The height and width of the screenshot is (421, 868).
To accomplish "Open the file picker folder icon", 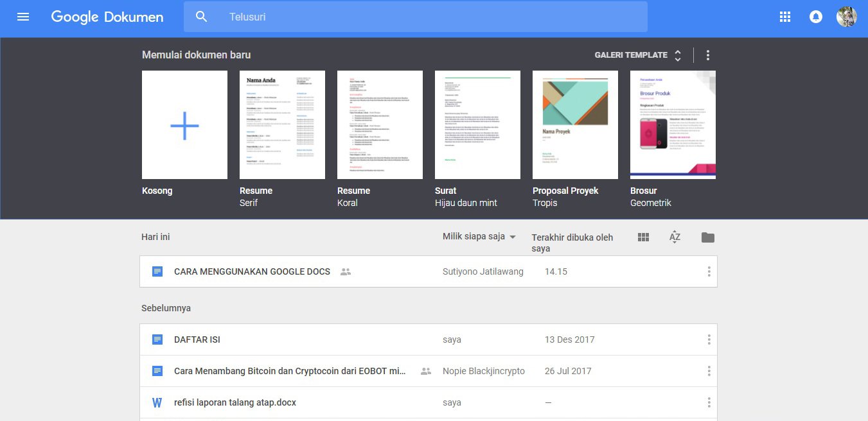I will (x=708, y=237).
